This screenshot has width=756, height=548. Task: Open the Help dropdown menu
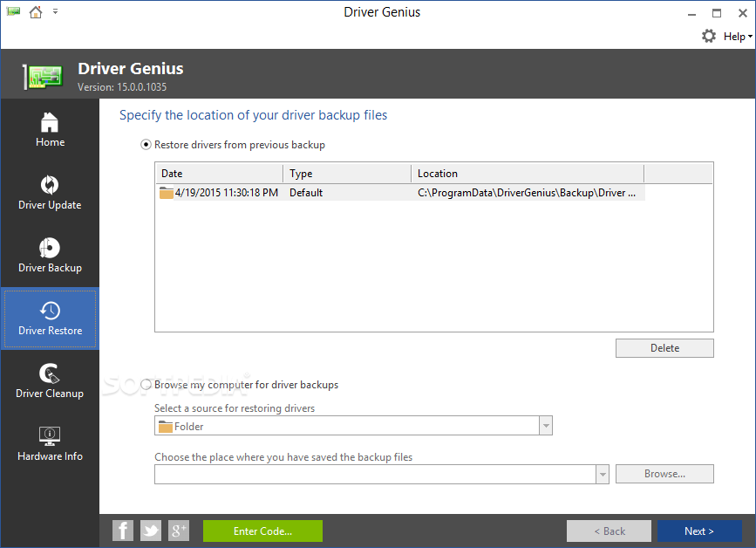click(737, 37)
